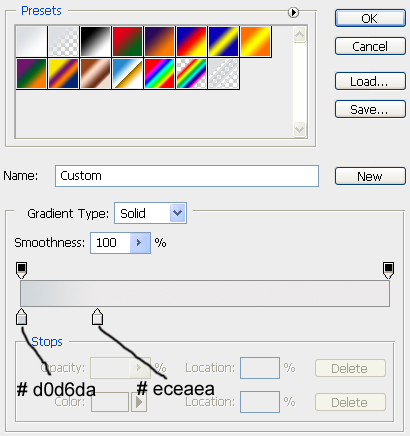The height and width of the screenshot is (436, 410).
Task: Select the black to white gradient preset
Action: click(x=95, y=42)
